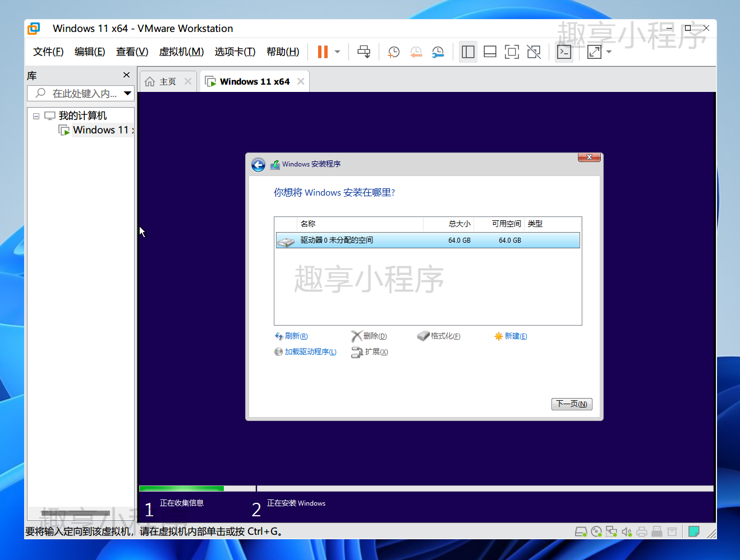The height and width of the screenshot is (560, 740).
Task: Click the stretch guest display icon
Action: (594, 52)
